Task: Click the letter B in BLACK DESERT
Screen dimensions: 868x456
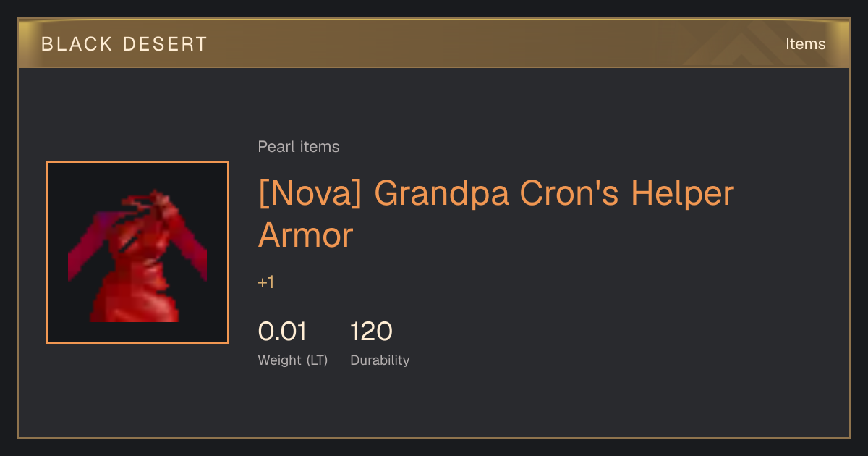Action: [47, 44]
